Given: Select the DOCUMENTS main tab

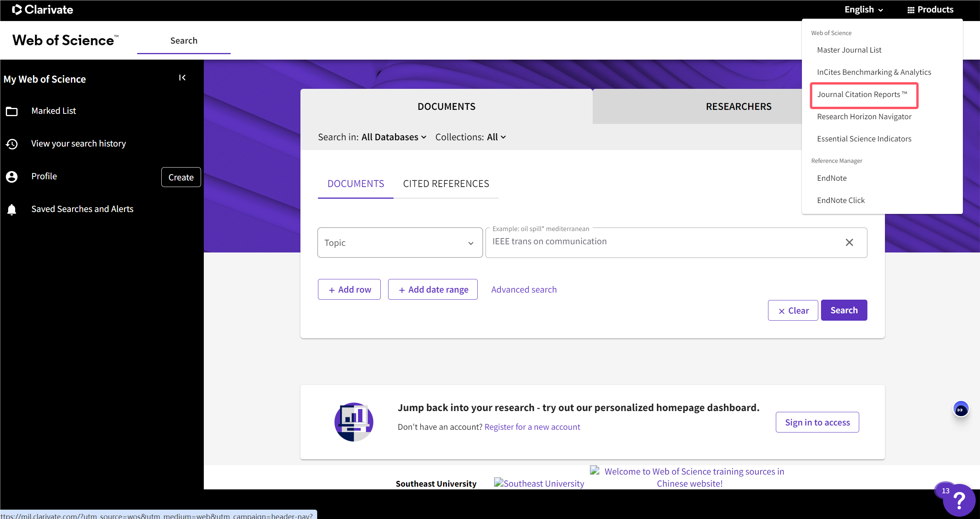Looking at the screenshot, I should (x=446, y=106).
